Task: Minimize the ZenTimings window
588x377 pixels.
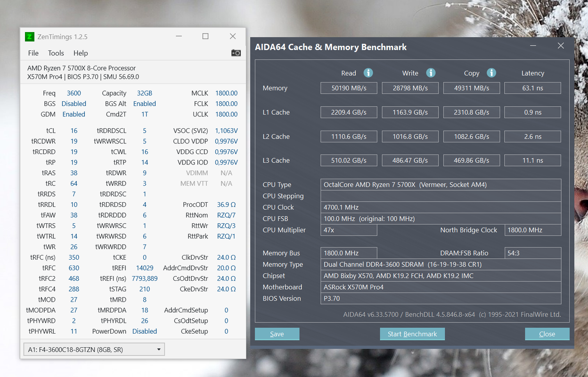Action: pyautogui.click(x=179, y=36)
